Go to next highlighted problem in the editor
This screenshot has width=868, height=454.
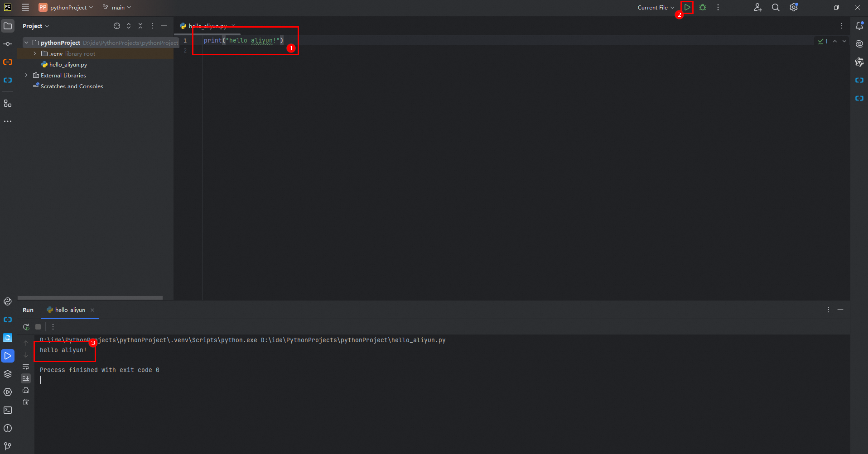click(x=844, y=41)
